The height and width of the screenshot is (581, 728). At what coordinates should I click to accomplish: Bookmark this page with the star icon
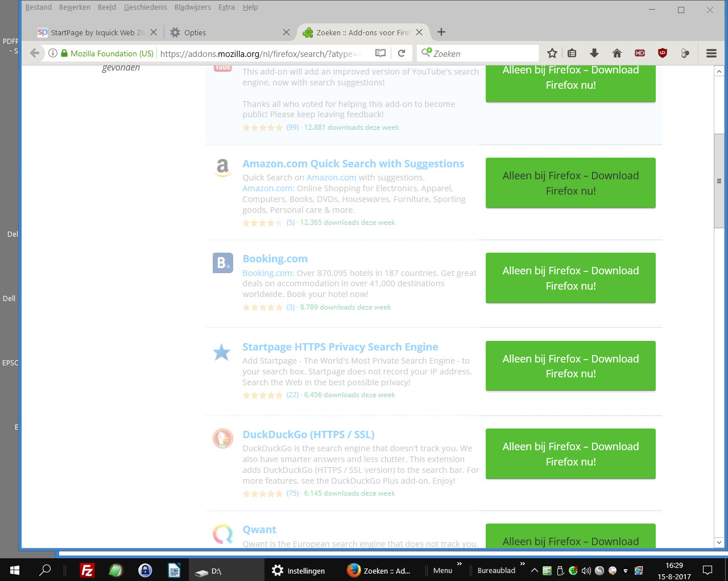pos(552,53)
